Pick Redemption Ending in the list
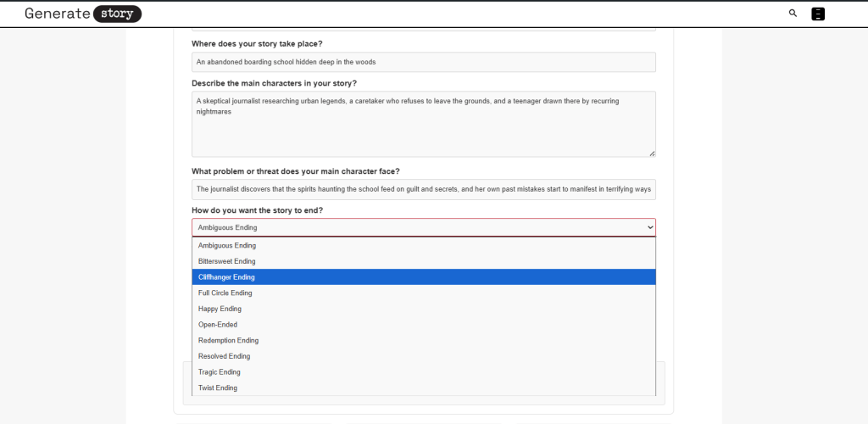Image resolution: width=868 pixels, height=424 pixels. click(229, 340)
